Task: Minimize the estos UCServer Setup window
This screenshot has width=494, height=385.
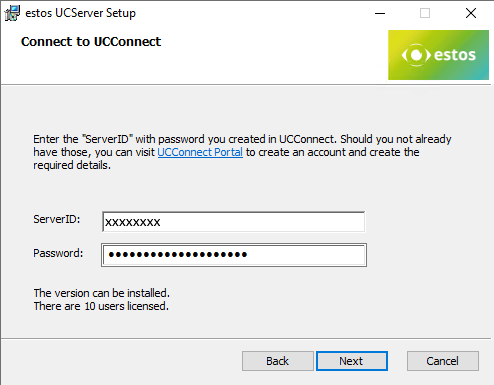Action: pos(380,13)
